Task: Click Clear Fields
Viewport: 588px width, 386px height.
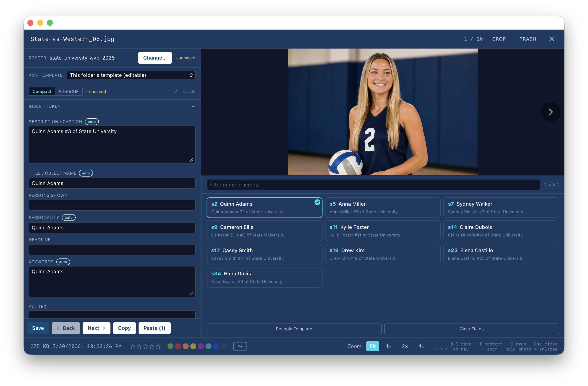Action: pyautogui.click(x=471, y=329)
